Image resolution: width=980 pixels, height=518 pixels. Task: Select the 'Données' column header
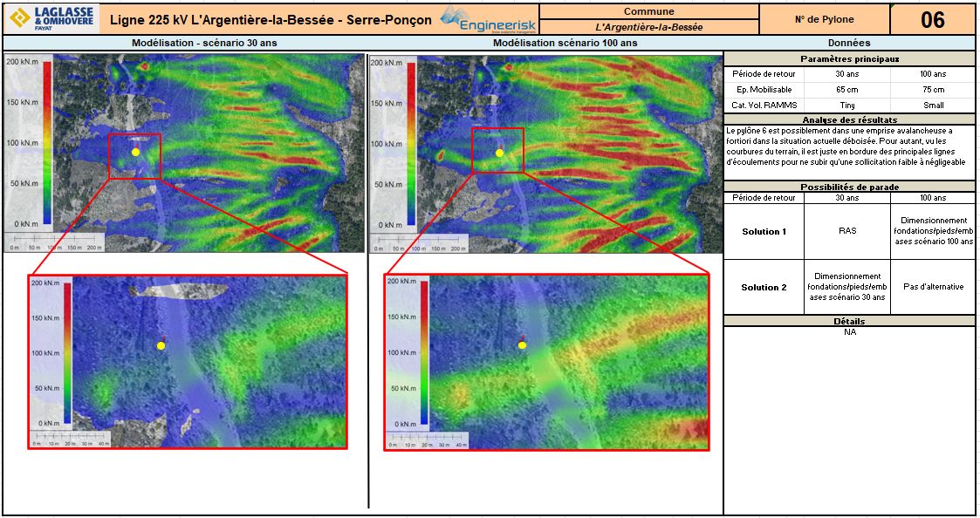coord(848,43)
